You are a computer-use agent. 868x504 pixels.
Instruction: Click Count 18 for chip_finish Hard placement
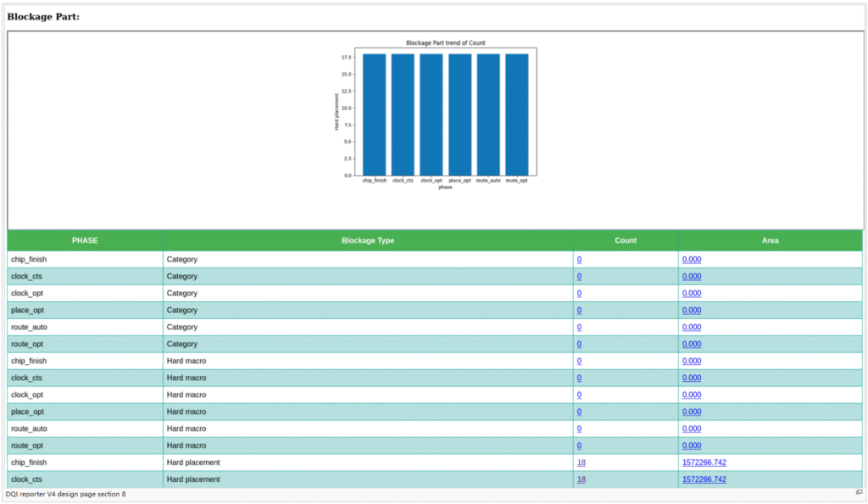coord(581,462)
